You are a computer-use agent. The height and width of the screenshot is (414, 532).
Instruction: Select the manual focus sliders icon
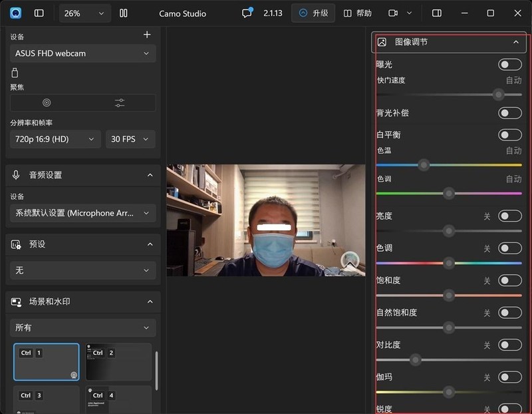tap(120, 103)
